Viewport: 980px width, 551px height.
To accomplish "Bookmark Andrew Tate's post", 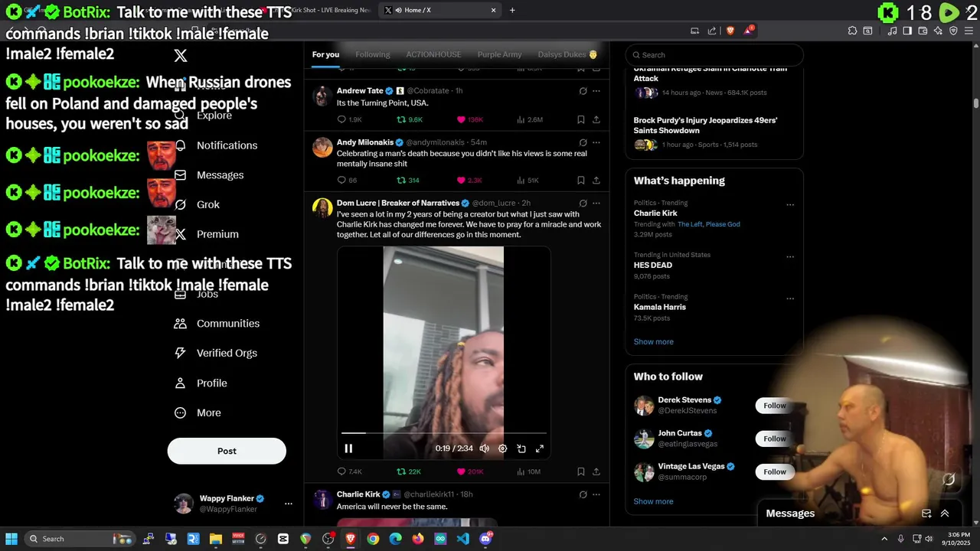I will click(581, 119).
